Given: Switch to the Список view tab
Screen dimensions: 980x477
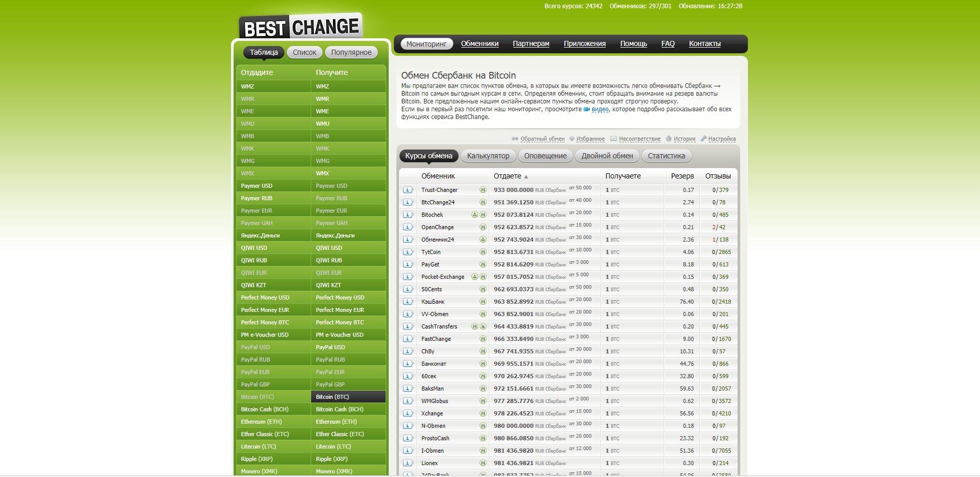Looking at the screenshot, I should pos(304,52).
